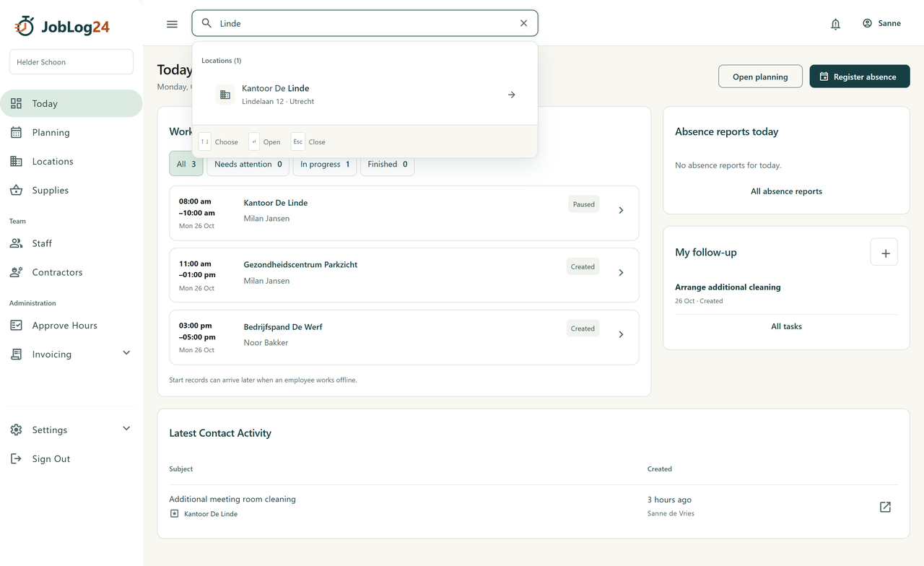Clear the search with the X icon

point(524,23)
